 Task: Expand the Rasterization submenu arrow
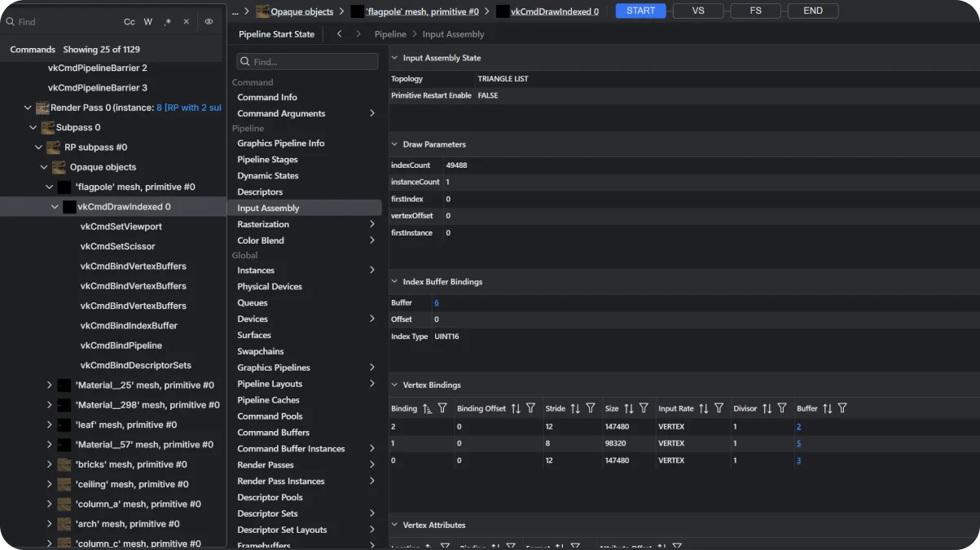372,224
